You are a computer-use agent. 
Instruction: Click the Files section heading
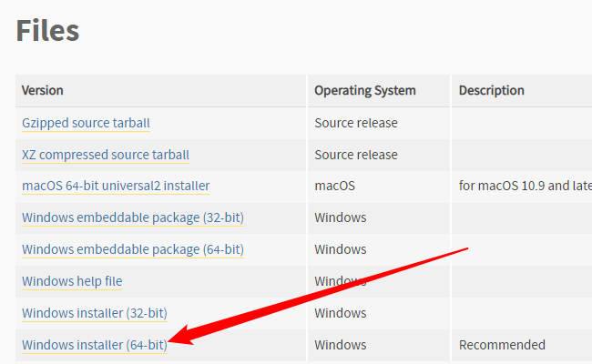(47, 31)
